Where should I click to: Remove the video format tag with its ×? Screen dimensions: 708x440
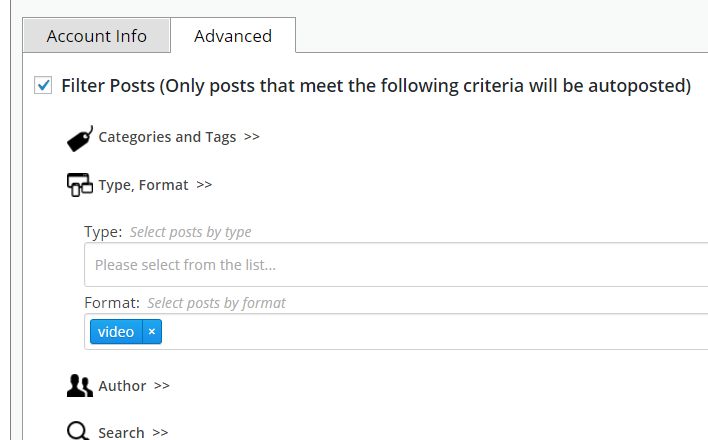pos(152,332)
